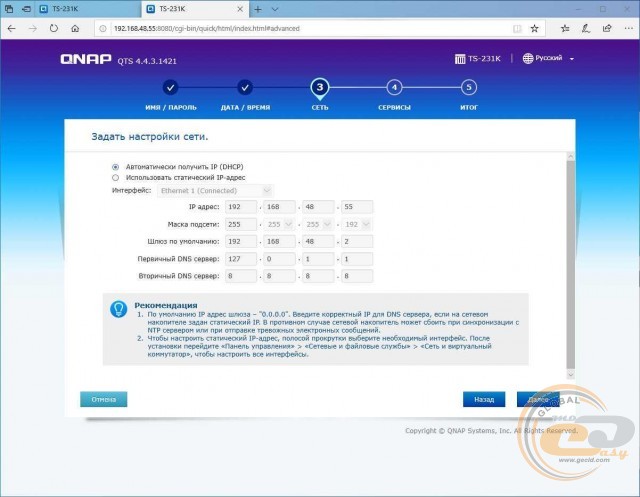Select Использовать статический IP-адрес option
640x497 pixels.
[116, 178]
